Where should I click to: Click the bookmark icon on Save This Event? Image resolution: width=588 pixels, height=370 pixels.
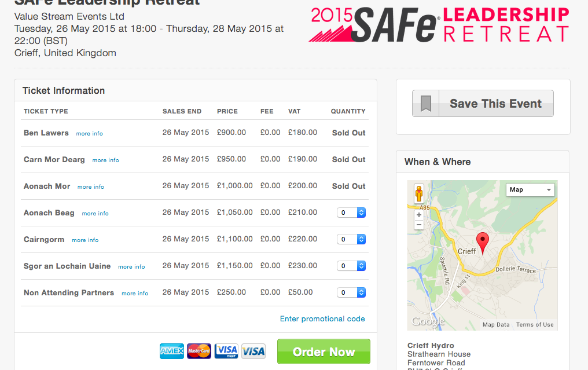tap(425, 104)
